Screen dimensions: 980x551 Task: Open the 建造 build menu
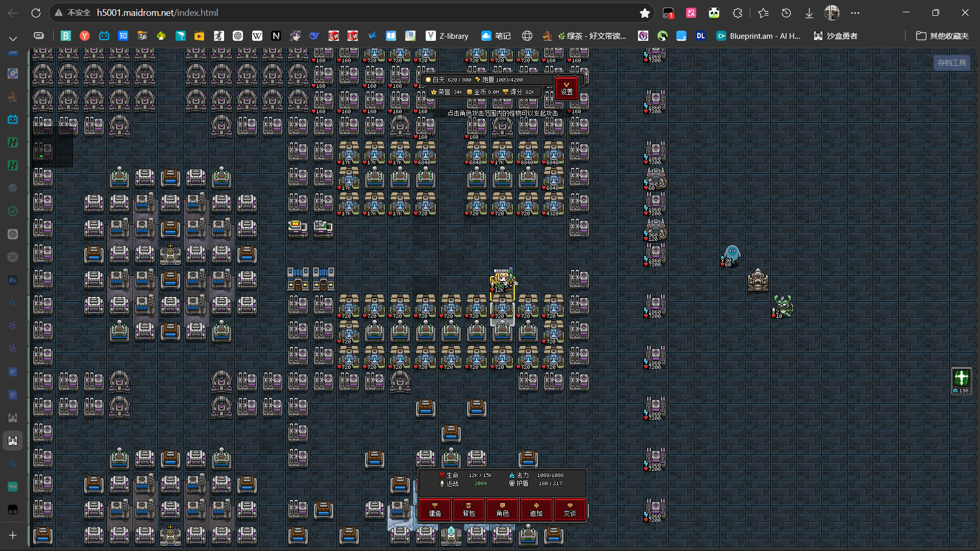[435, 510]
